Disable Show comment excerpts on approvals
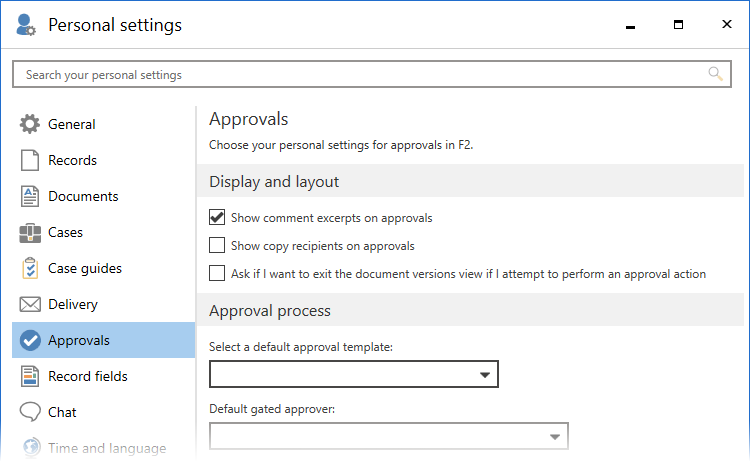Image resolution: width=750 pixels, height=475 pixels. pyautogui.click(x=217, y=217)
